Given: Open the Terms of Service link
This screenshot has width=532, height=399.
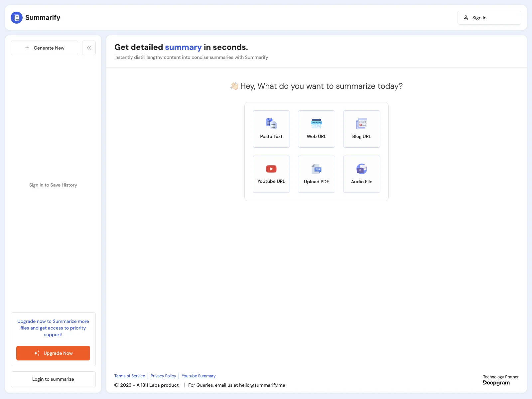Looking at the screenshot, I should click(x=130, y=376).
